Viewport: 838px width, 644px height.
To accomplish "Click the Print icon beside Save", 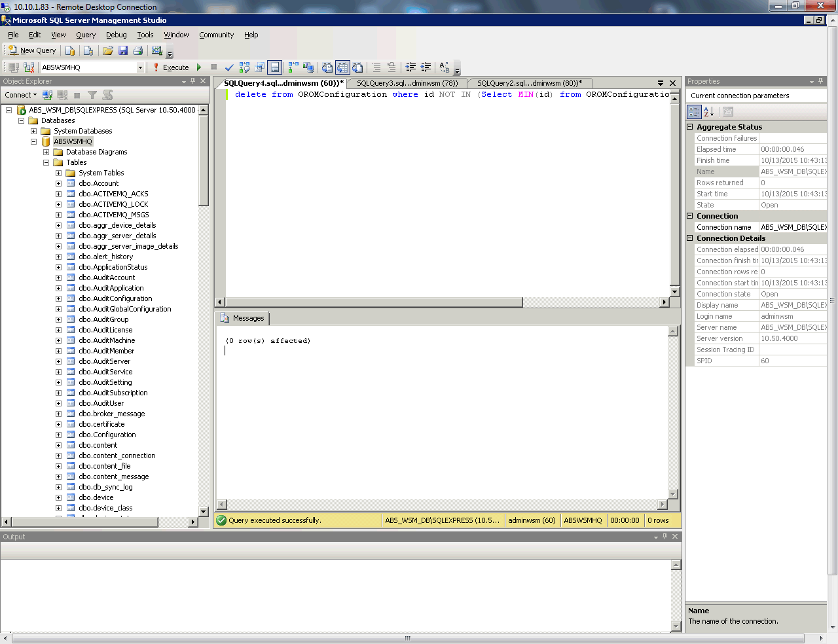I will [x=137, y=50].
